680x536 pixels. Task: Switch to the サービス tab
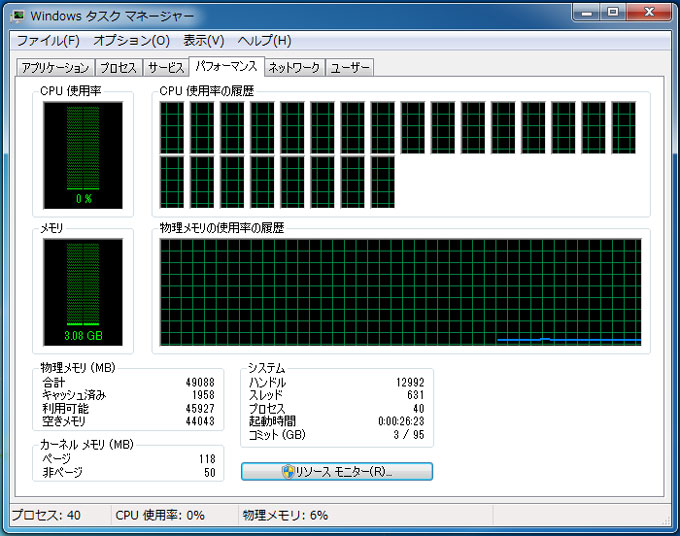pyautogui.click(x=166, y=68)
